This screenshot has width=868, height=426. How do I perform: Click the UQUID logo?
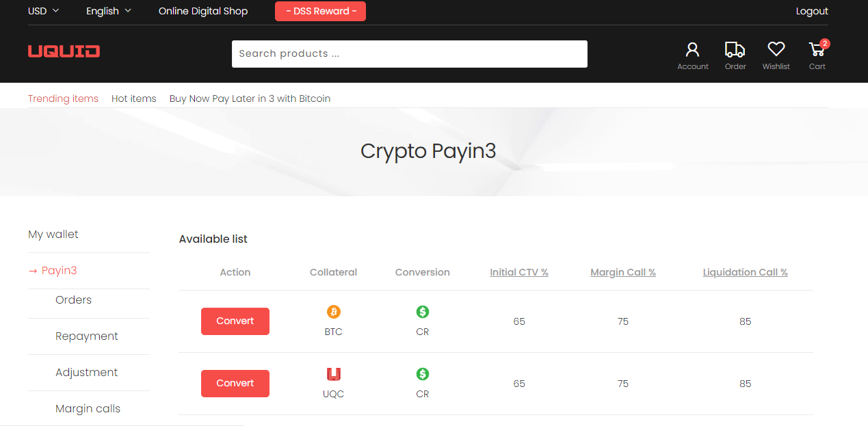(64, 51)
